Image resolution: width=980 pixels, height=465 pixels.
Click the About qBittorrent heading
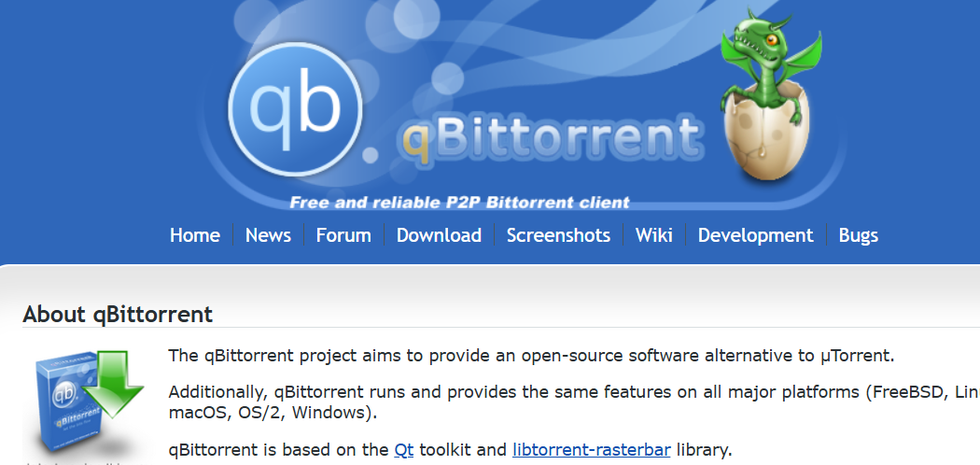(x=118, y=314)
